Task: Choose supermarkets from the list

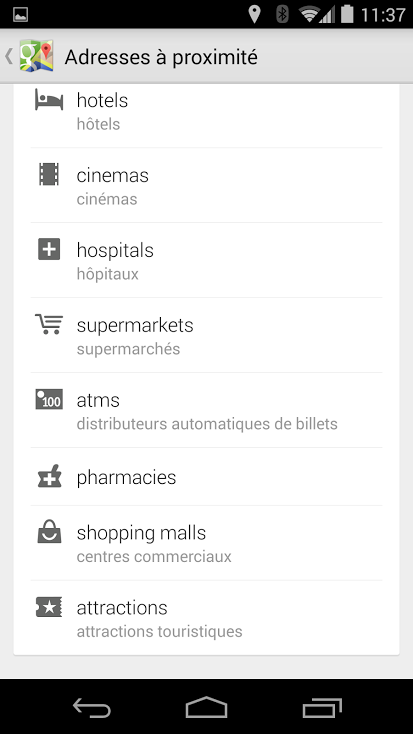Action: click(x=206, y=335)
